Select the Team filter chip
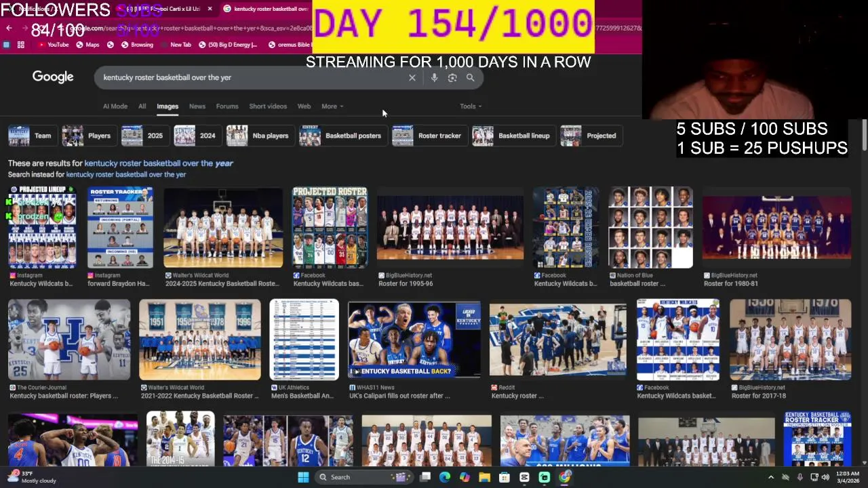The height and width of the screenshot is (488, 868). [x=31, y=136]
